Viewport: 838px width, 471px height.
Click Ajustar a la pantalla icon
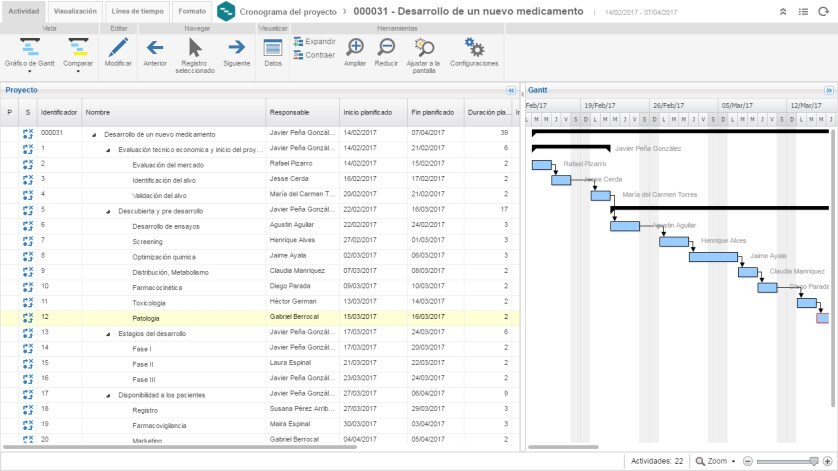point(424,48)
